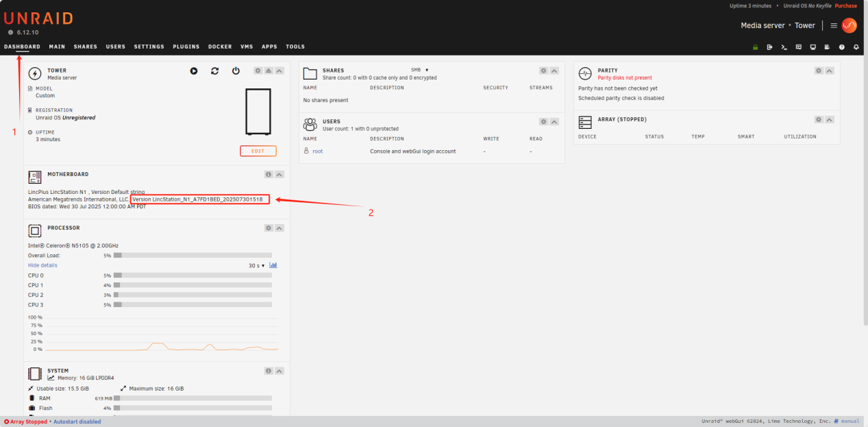Open the Apps tab

point(269,47)
